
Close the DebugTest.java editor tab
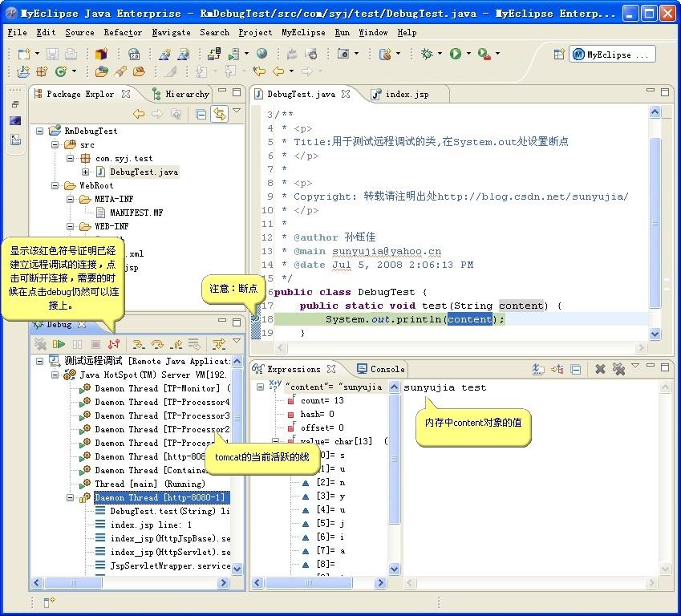coord(346,94)
